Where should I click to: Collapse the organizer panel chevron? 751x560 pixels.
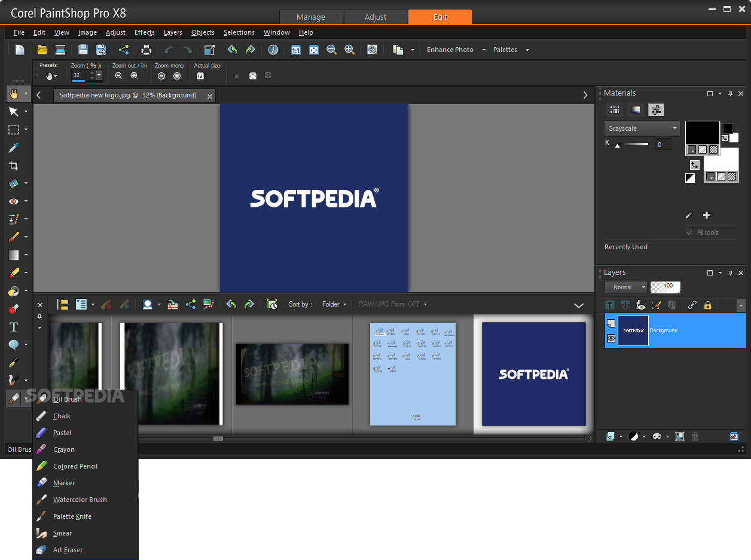(x=579, y=305)
